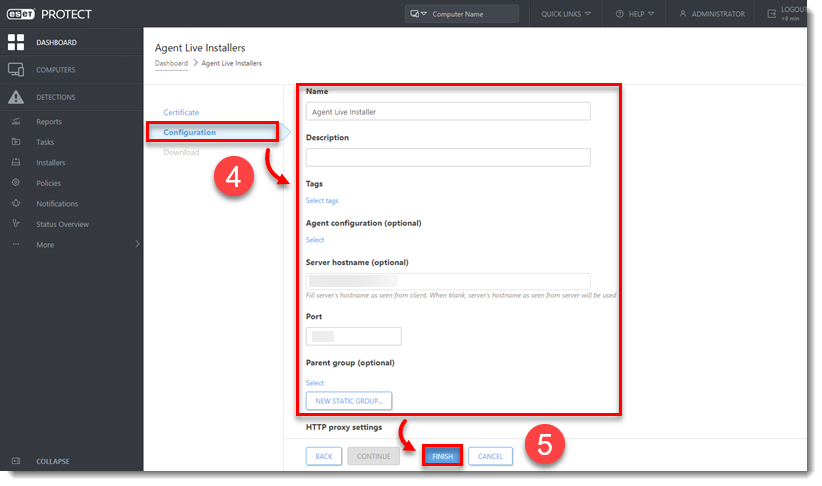
Task: Click the Detections warning triangle icon
Action: 15,97
